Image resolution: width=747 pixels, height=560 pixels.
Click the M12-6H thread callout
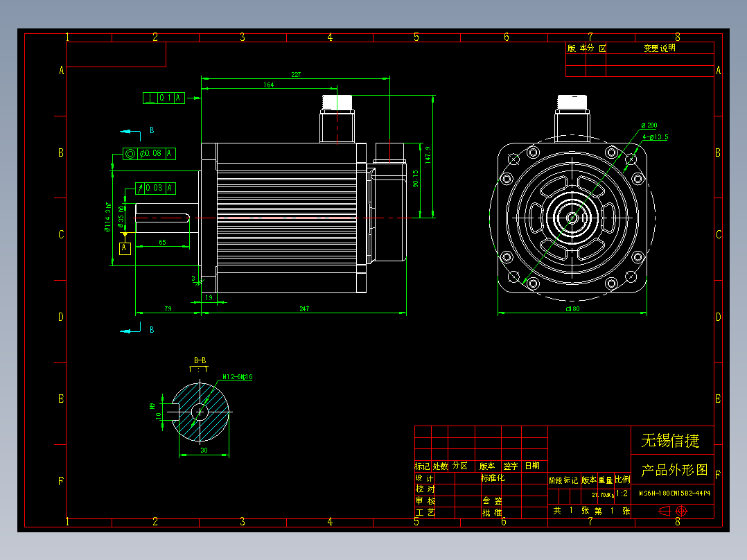coord(237,377)
